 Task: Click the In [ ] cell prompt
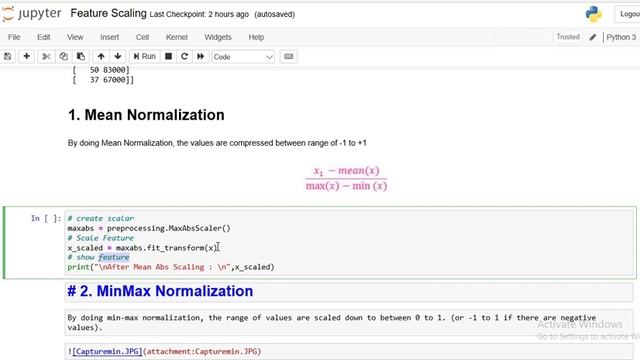coord(46,218)
